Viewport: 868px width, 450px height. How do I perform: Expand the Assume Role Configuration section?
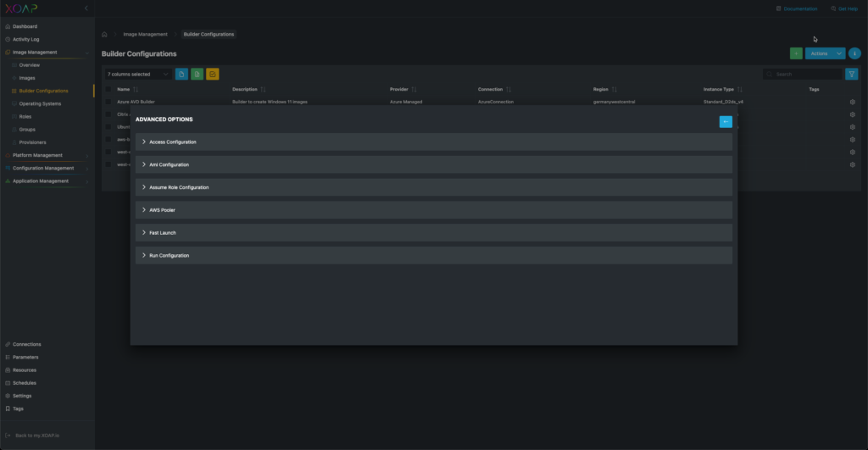tap(433, 187)
